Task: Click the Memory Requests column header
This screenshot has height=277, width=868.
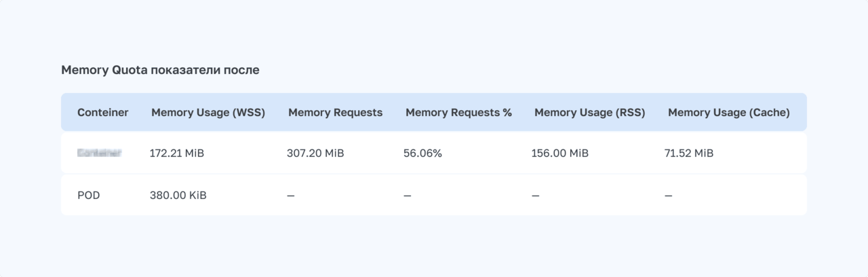Action: 336,113
